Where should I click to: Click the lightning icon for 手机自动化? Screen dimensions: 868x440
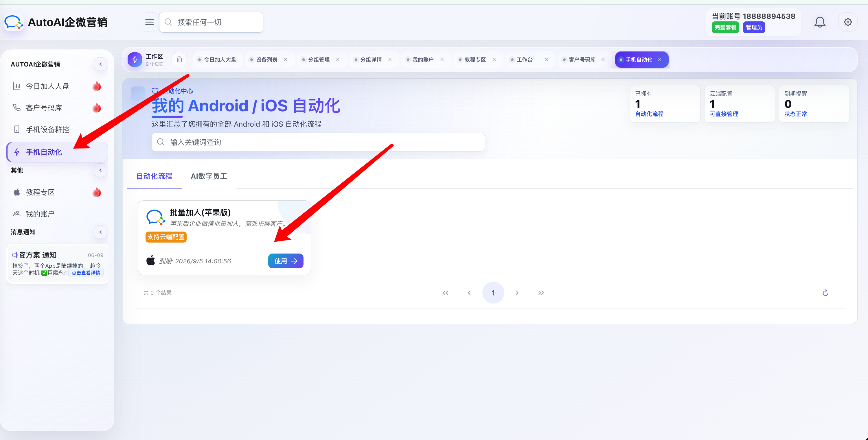tap(16, 152)
